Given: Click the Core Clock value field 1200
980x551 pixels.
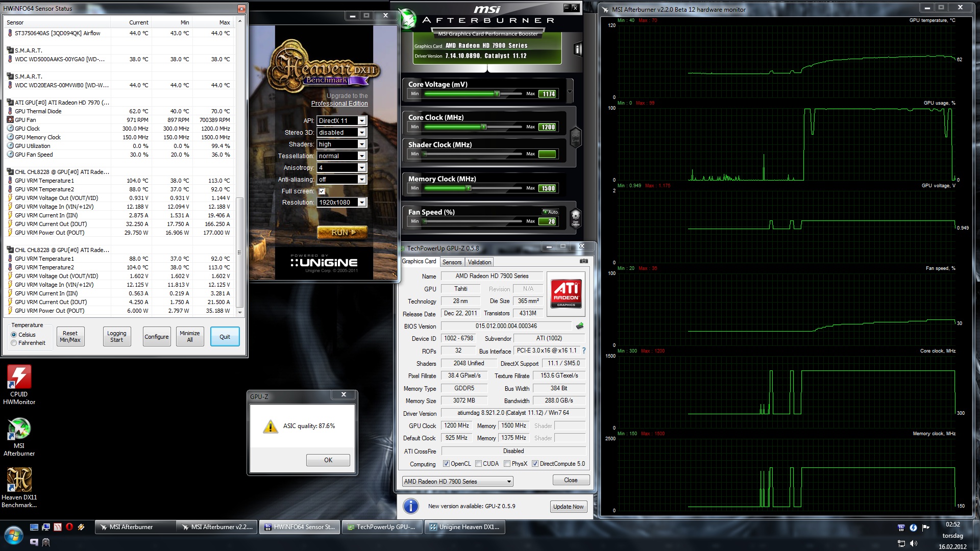Looking at the screenshot, I should 548,127.
